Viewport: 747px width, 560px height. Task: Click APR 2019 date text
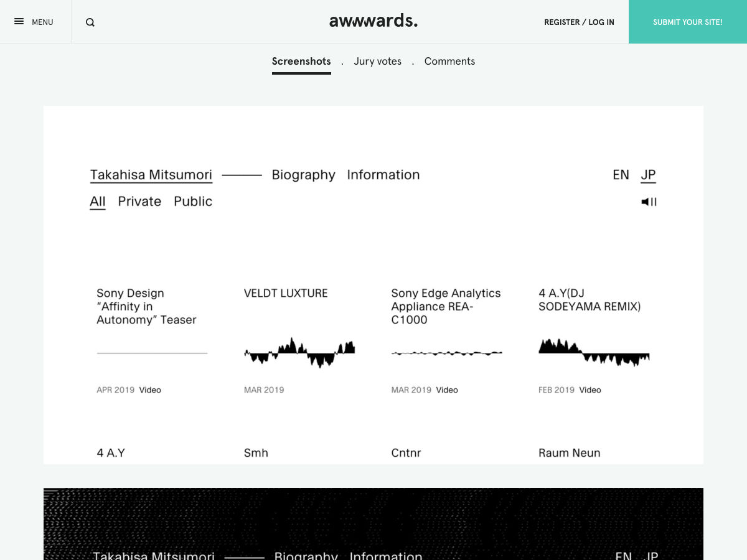[x=116, y=390]
